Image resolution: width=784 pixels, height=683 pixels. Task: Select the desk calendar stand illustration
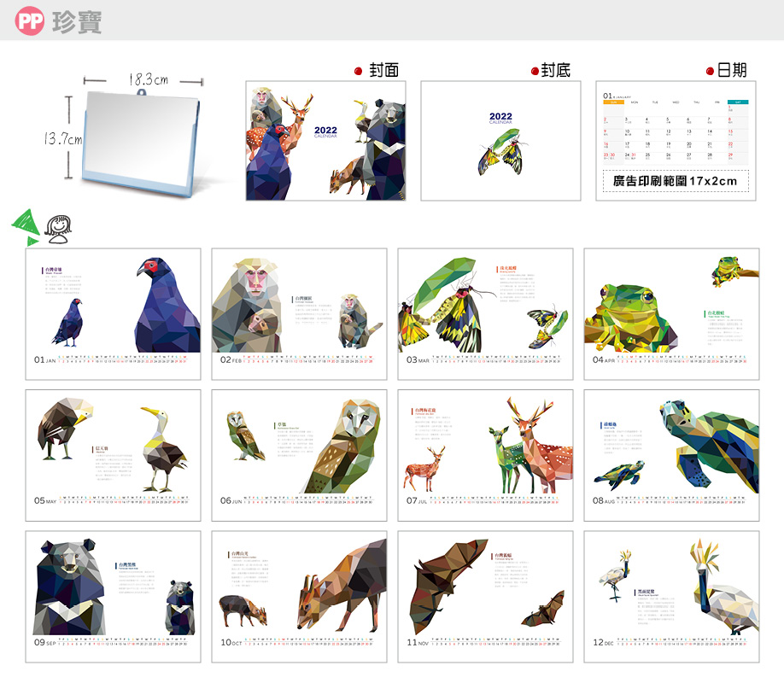(x=141, y=137)
